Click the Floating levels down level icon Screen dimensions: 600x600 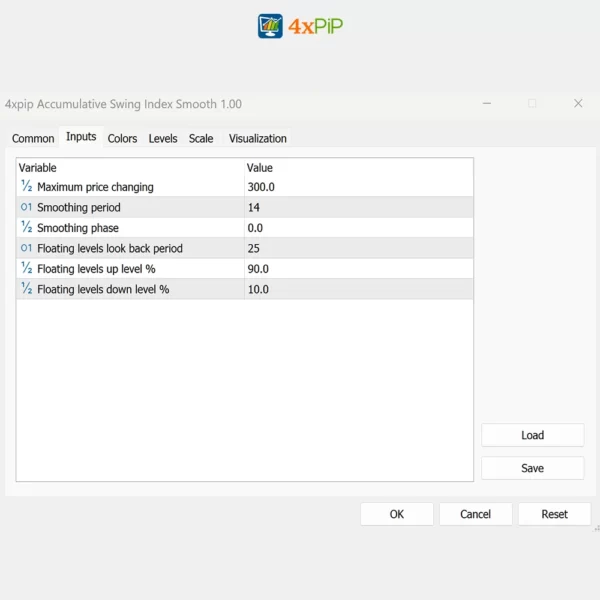[26, 289]
